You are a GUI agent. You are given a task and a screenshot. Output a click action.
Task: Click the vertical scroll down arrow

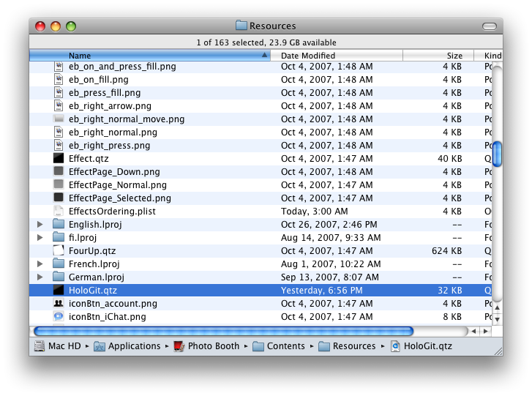(x=497, y=319)
